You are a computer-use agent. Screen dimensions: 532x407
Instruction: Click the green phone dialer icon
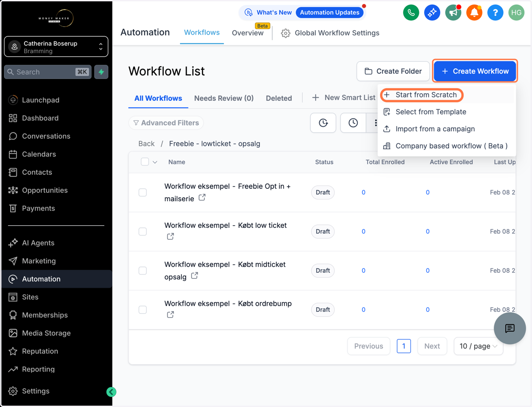click(x=411, y=13)
